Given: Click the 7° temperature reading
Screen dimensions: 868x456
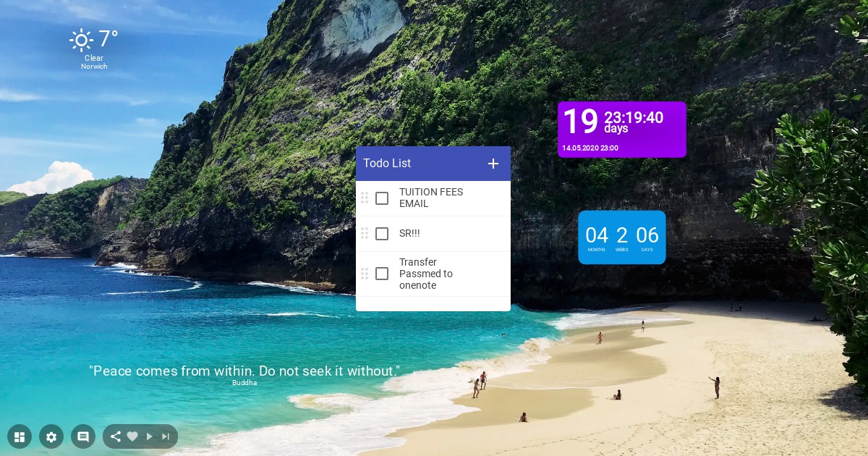Looking at the screenshot, I should point(109,39).
